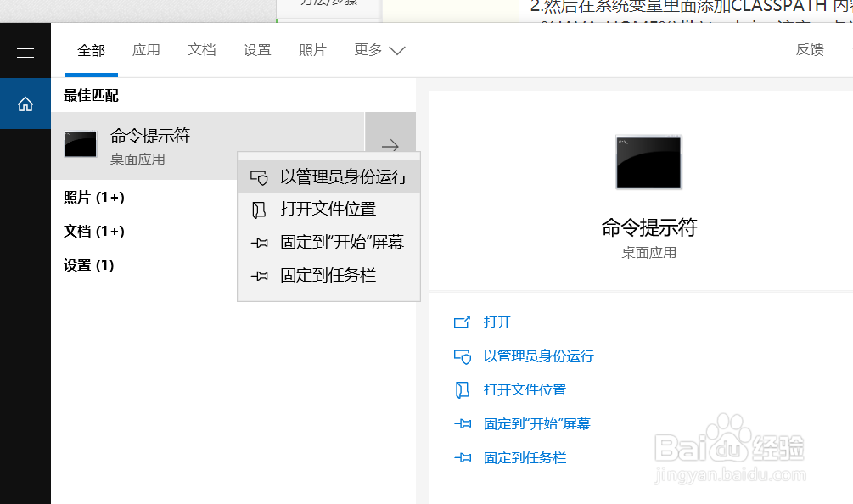Switch to the 应用 tab

tap(146, 50)
